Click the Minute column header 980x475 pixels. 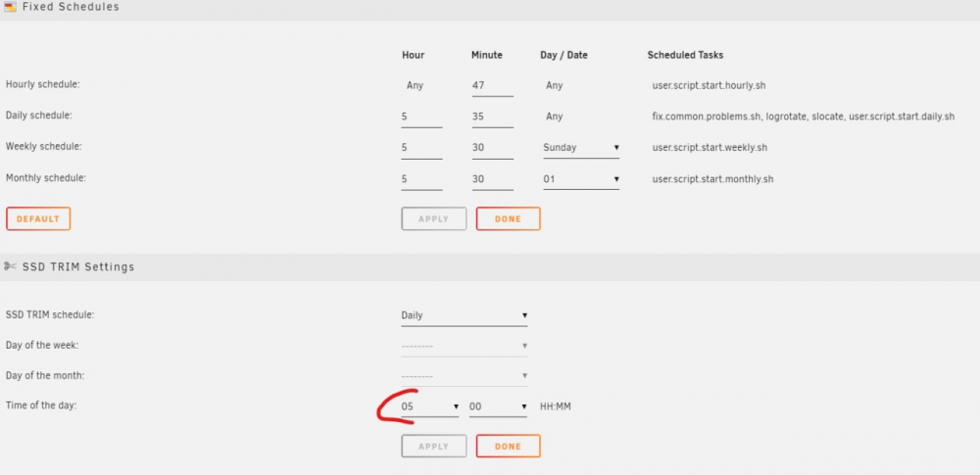[487, 55]
